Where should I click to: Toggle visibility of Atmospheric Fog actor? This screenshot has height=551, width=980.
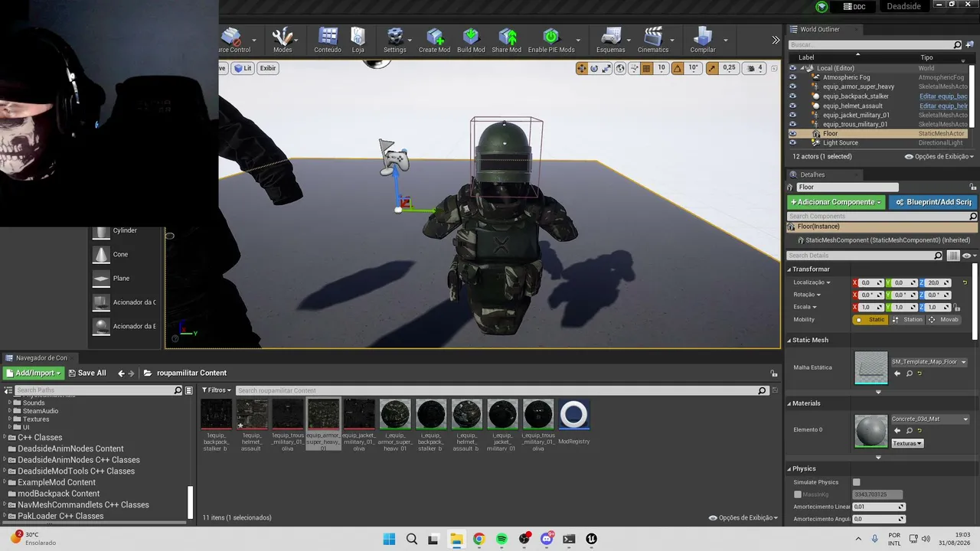pyautogui.click(x=792, y=77)
